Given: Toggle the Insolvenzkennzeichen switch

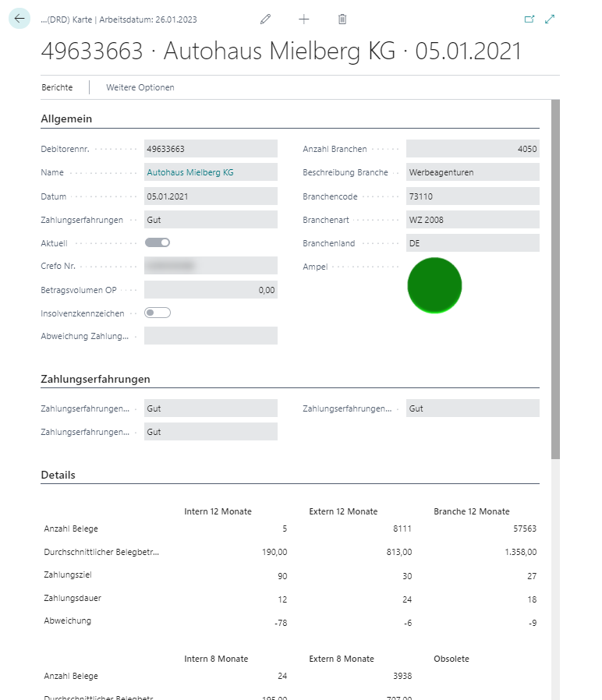Looking at the screenshot, I should (158, 313).
